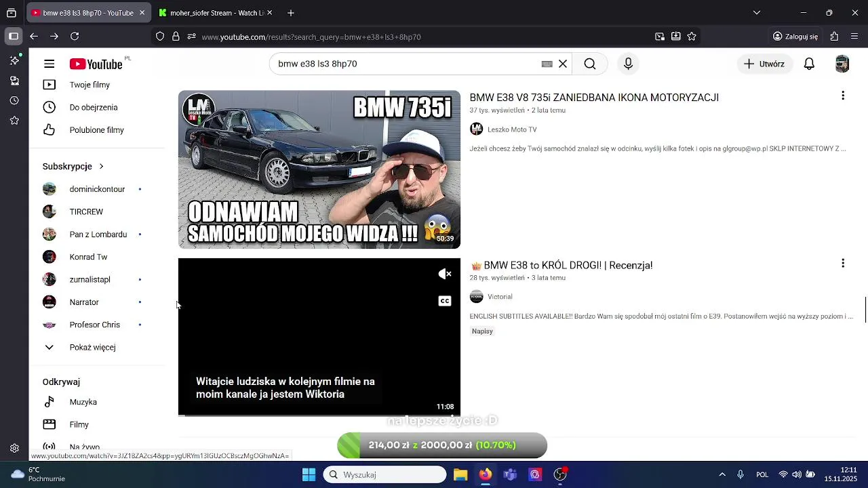
Task: Open the browser application menu
Action: 854,37
